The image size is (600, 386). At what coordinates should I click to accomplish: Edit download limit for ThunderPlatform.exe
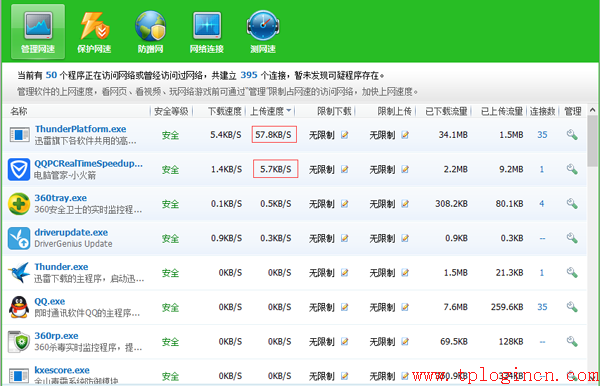tap(345, 135)
